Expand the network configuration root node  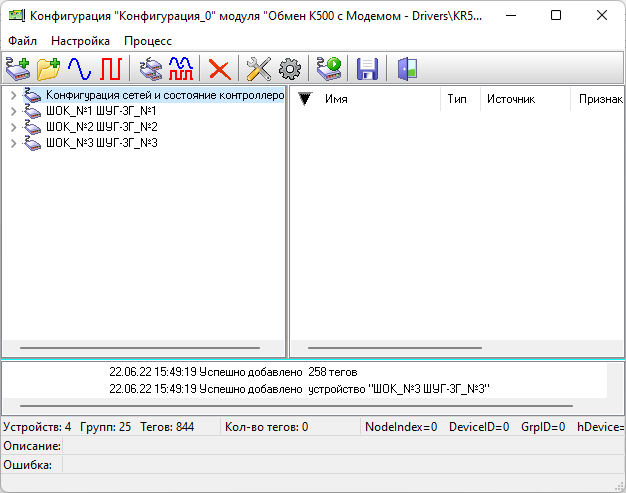pyautogui.click(x=13, y=95)
